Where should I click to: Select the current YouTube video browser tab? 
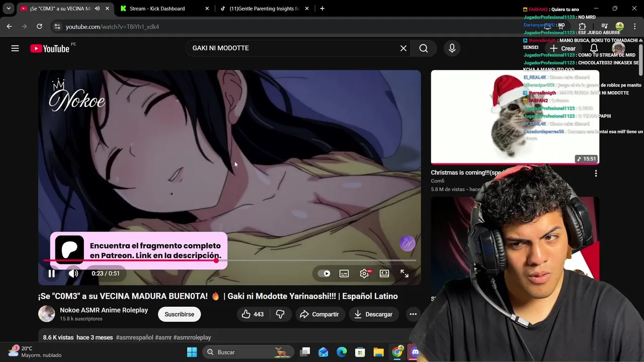tap(60, 9)
